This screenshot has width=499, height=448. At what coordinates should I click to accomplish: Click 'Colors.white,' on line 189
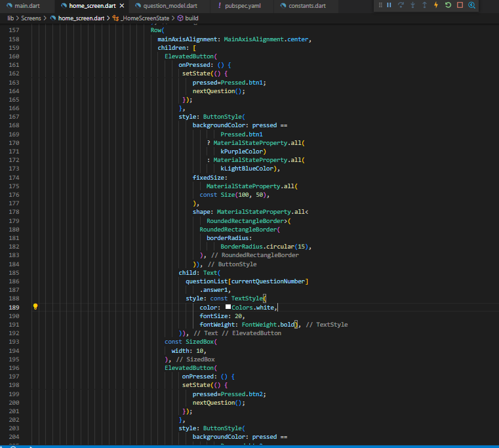[254, 308]
